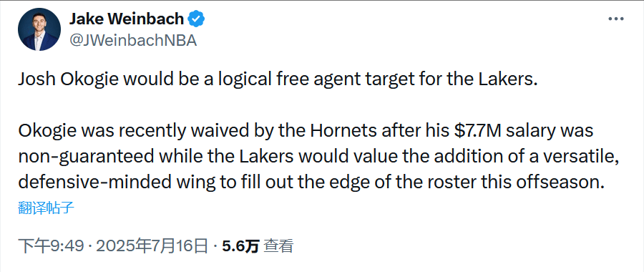Click the 翻译帖子 translate post link
This screenshot has height=272, width=644.
[x=46, y=208]
